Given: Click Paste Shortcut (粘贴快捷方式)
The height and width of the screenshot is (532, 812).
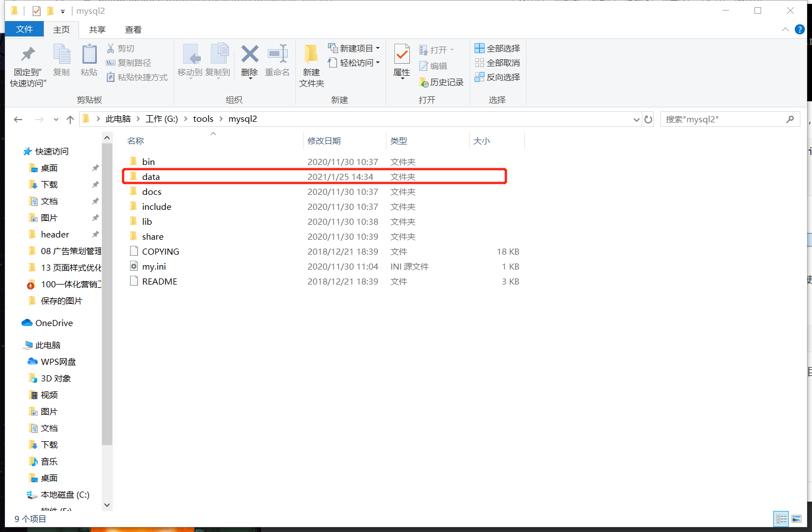Looking at the screenshot, I should click(137, 78).
